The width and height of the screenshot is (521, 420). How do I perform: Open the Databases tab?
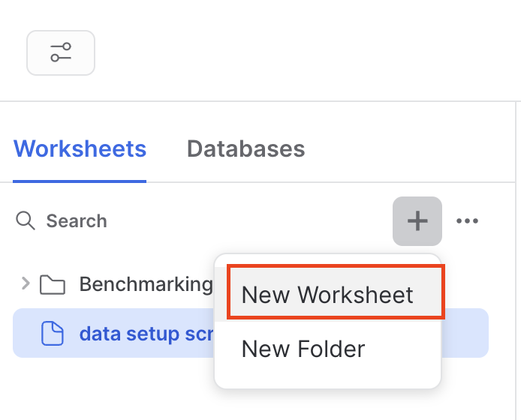[245, 148]
